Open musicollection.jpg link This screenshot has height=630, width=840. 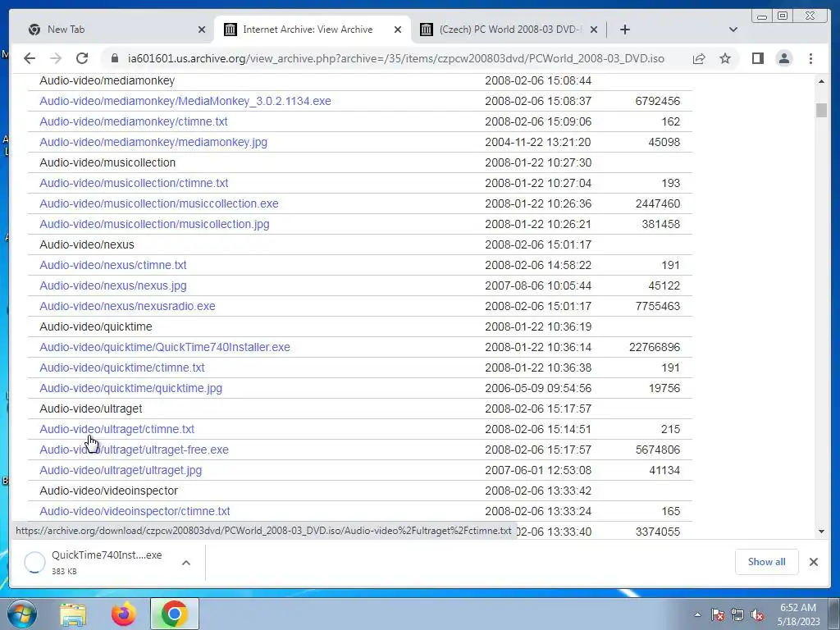[x=154, y=224]
